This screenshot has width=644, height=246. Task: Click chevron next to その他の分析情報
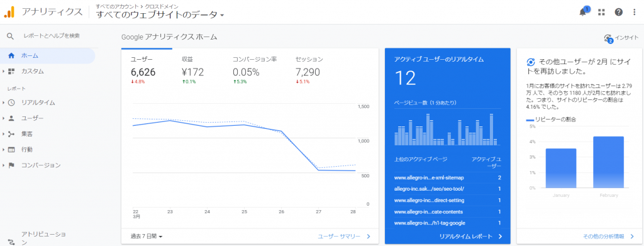(x=631, y=236)
